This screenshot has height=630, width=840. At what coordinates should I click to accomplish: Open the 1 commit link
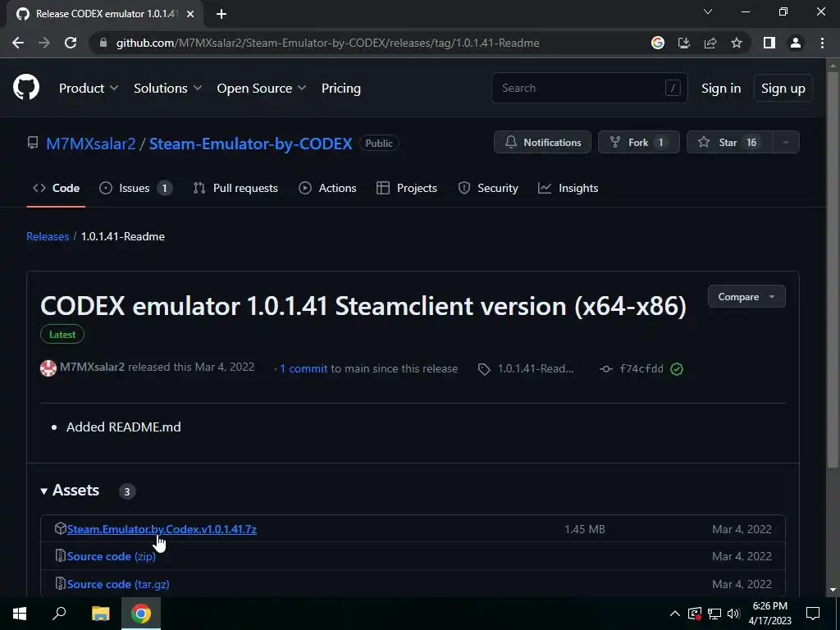(x=304, y=368)
